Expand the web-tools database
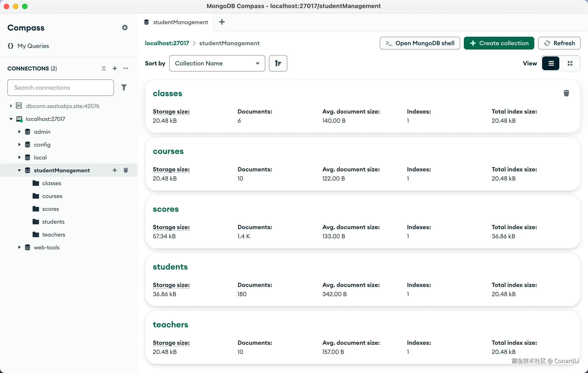 click(19, 247)
